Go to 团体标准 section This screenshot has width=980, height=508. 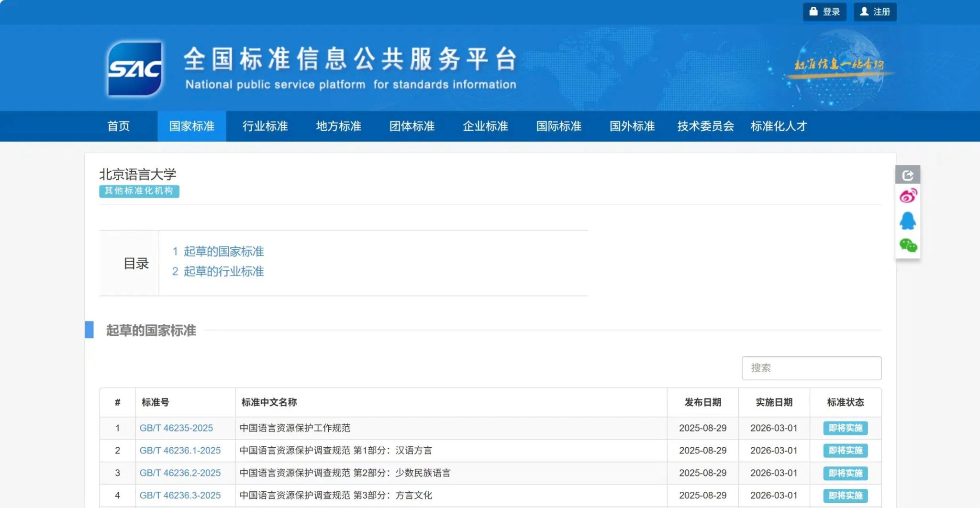click(x=412, y=126)
